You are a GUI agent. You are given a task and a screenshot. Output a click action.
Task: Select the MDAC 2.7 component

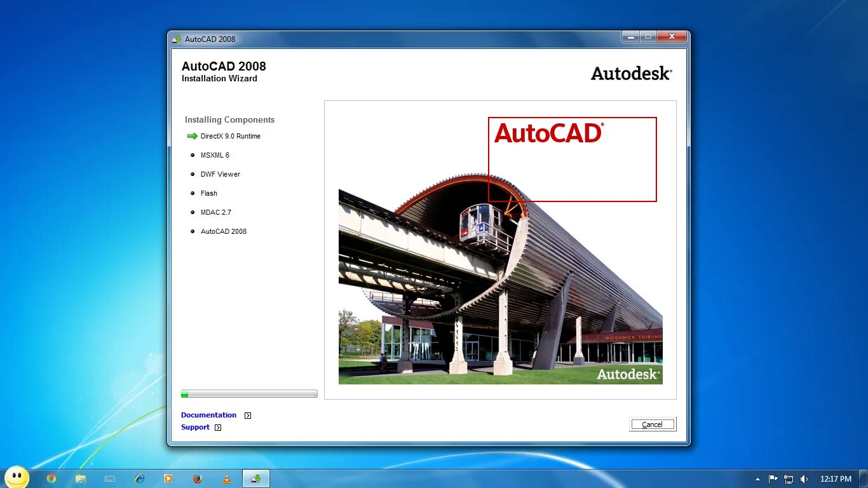(x=216, y=212)
